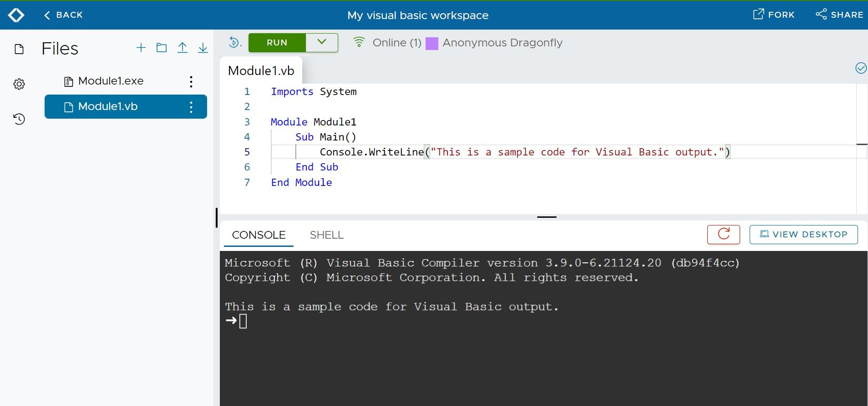Open Module1.exe three-dot menu
868x406 pixels.
pos(191,81)
